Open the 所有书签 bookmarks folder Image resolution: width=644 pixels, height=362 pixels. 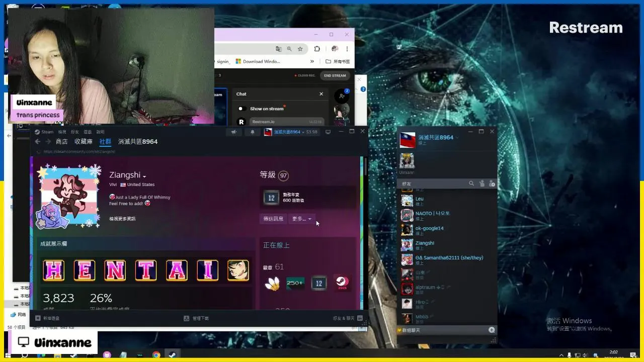point(338,61)
